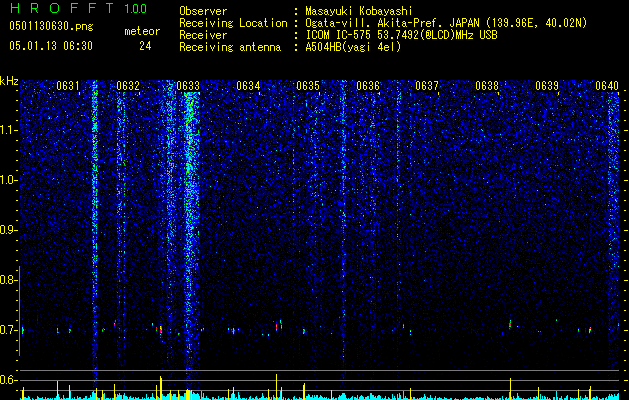Viewport: 629px width, 400px height.
Task: Click the 0633 time marker
Action: [188, 86]
